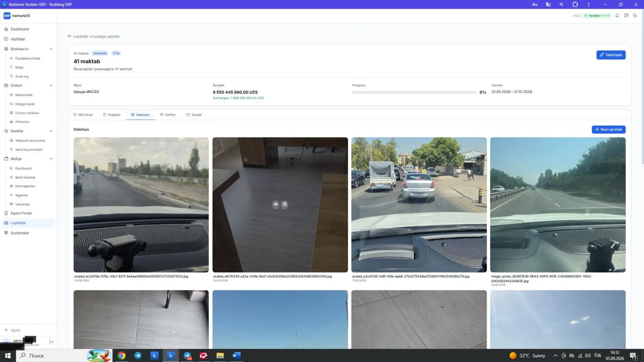Open Sozlamalar in the sidebar
Screen dimensions: 644x362
point(20,233)
